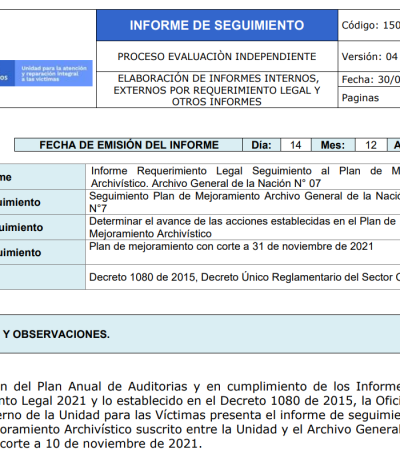The width and height of the screenshot is (400, 450).
Task: Click the Mes value 12
Action: click(371, 145)
